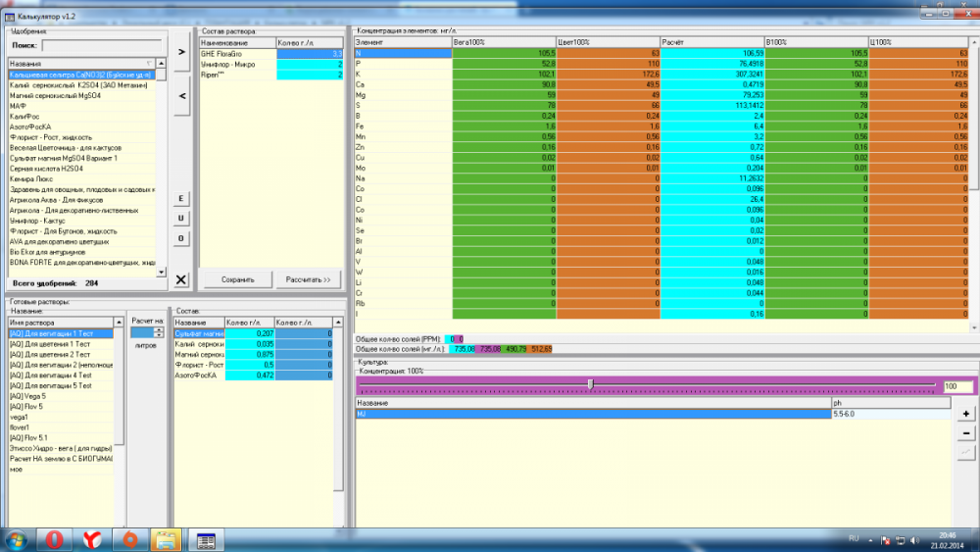
Task: Remove culture with the minus button
Action: [965, 433]
